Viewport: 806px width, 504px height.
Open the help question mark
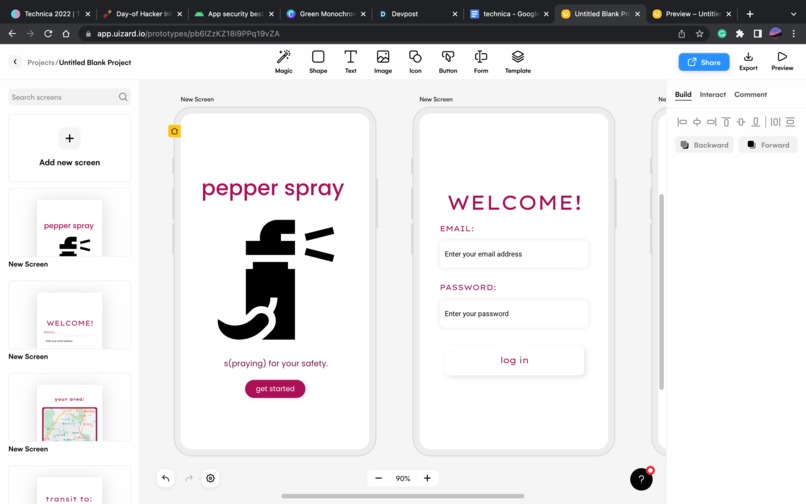point(641,479)
